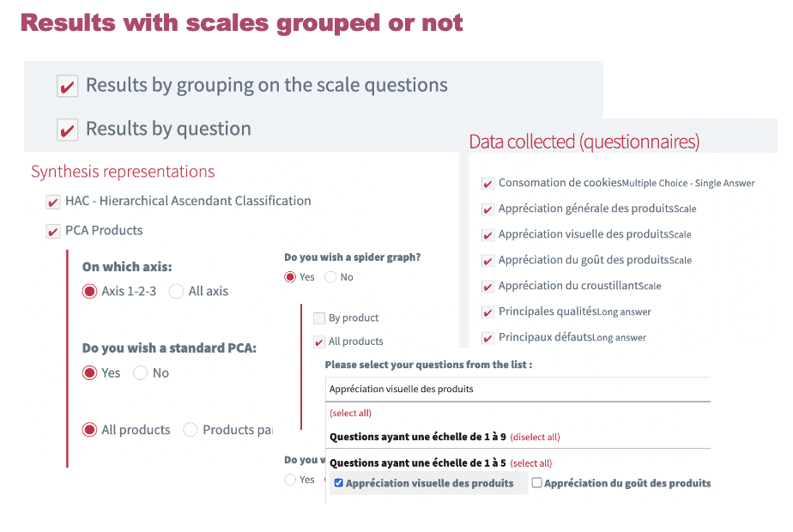Select Yes for spider graph

pyautogui.click(x=291, y=277)
